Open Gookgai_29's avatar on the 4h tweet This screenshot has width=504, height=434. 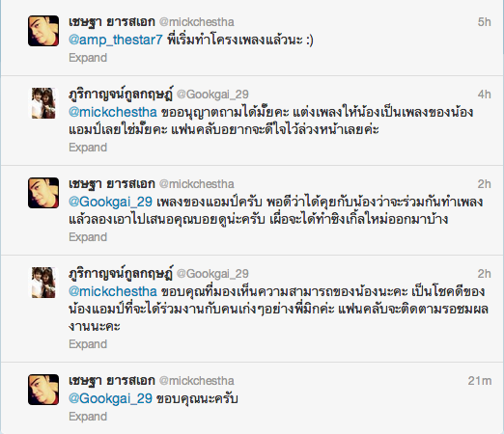coord(43,103)
